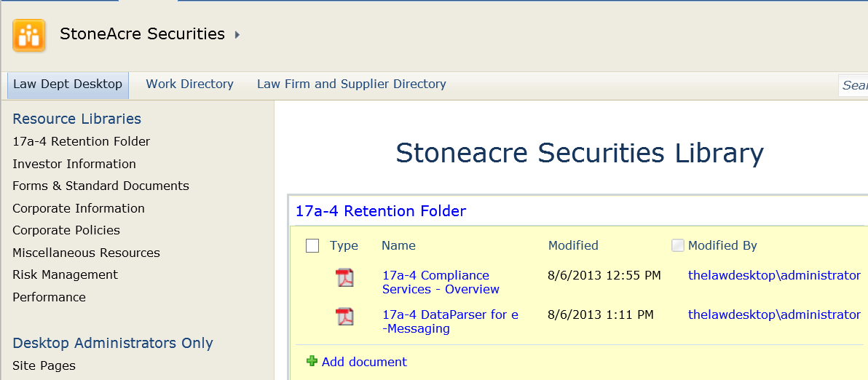Click in the Search input field

coord(854,85)
